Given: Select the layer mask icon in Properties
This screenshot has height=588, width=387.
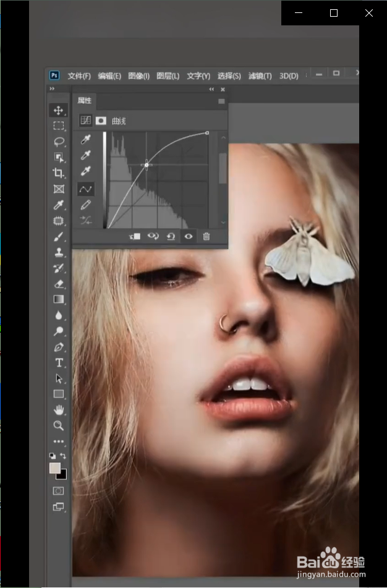Looking at the screenshot, I should click(x=101, y=121).
